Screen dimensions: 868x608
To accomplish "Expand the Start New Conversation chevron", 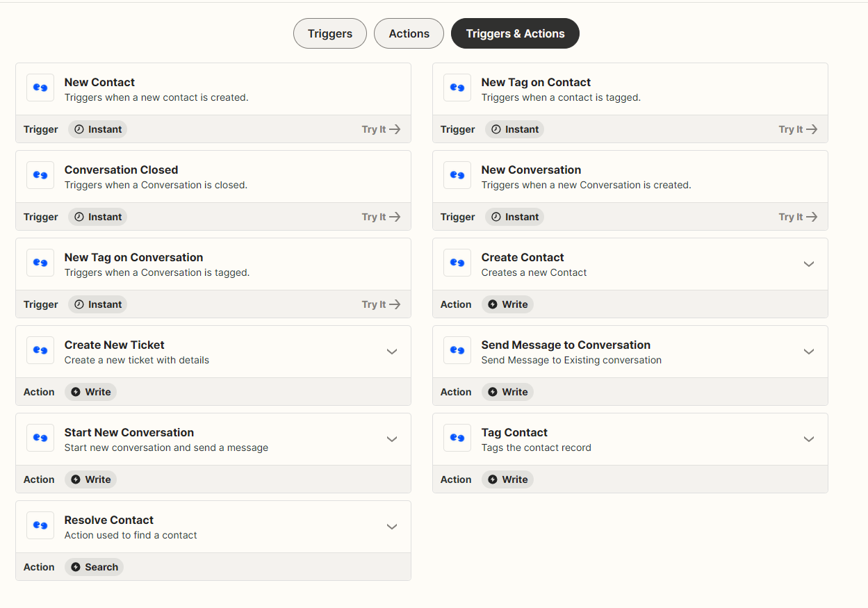I will pos(391,439).
